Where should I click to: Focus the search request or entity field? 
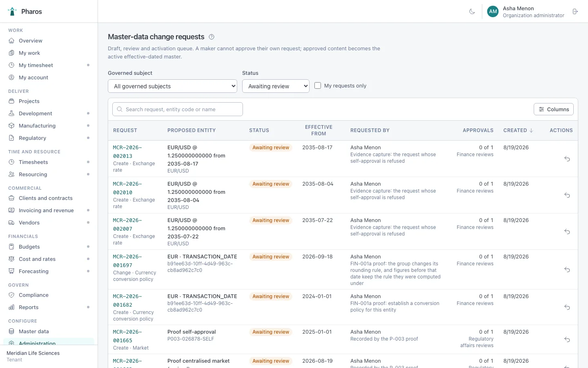[178, 109]
